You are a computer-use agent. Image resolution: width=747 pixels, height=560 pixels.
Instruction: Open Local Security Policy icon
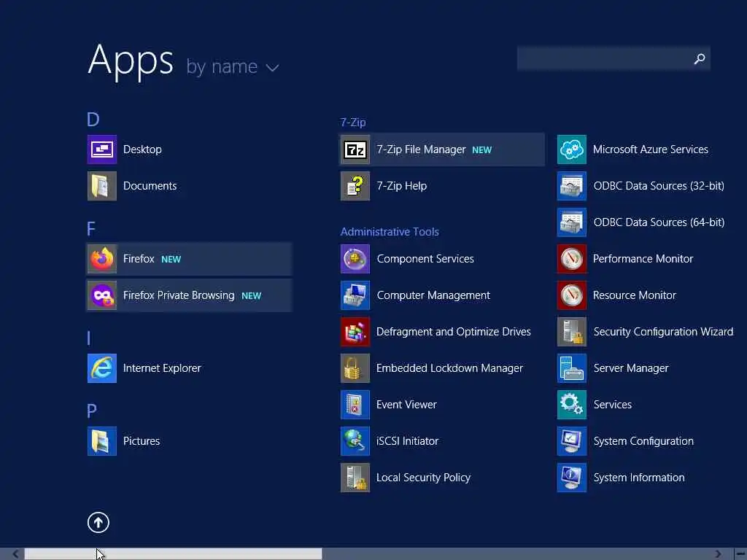[355, 478]
